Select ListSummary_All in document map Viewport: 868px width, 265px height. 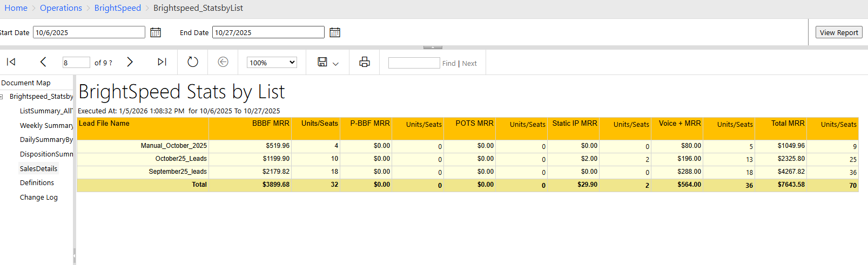tap(46, 111)
